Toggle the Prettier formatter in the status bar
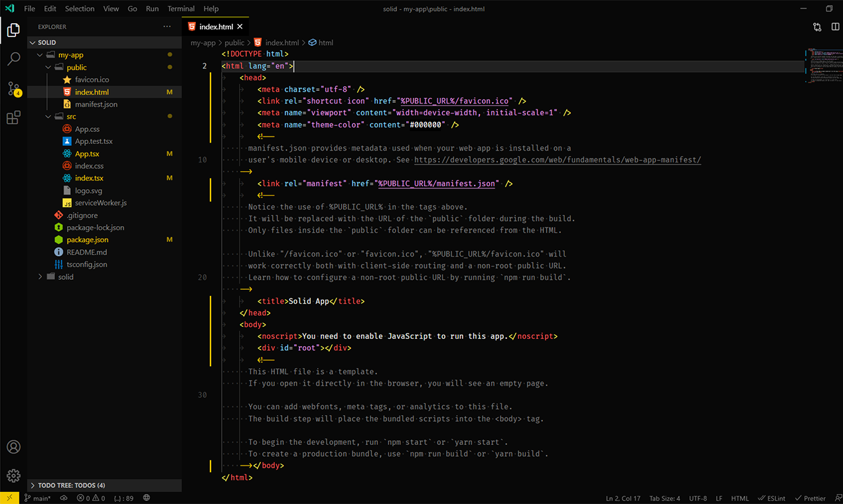Screen dimensions: 843x504 tap(810, 497)
